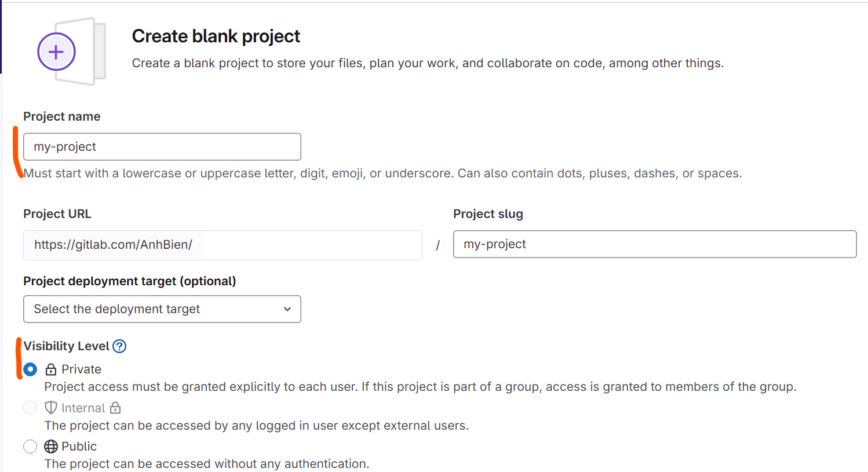Click the lock icon after Internal label
The width and height of the screenshot is (868, 472).
tap(115, 408)
